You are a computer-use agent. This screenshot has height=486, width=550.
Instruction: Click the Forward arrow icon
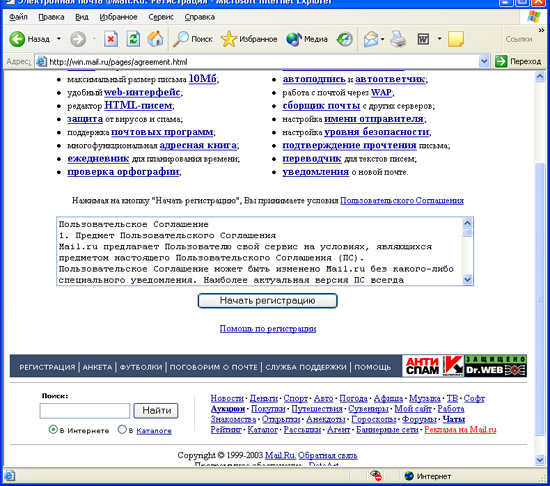(78, 39)
